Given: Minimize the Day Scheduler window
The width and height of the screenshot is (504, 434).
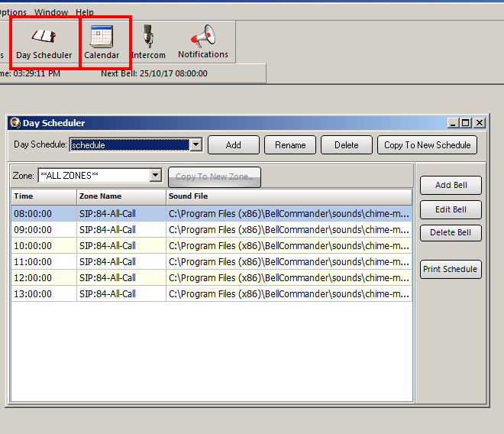Looking at the screenshot, I should [453, 122].
